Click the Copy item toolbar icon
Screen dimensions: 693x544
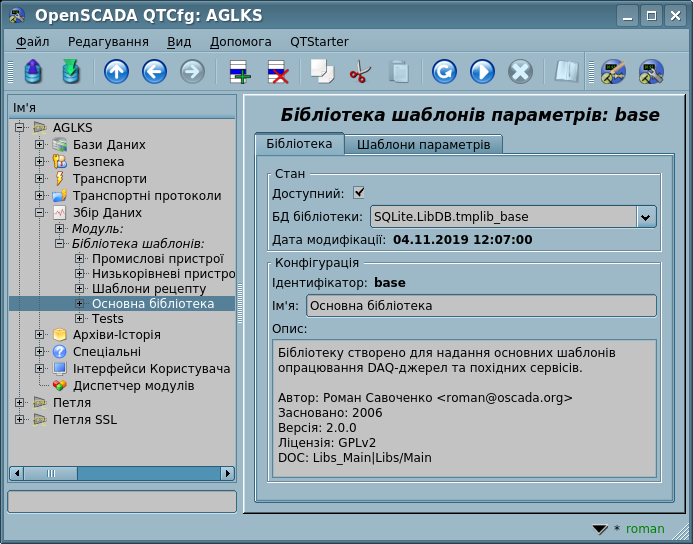click(322, 72)
